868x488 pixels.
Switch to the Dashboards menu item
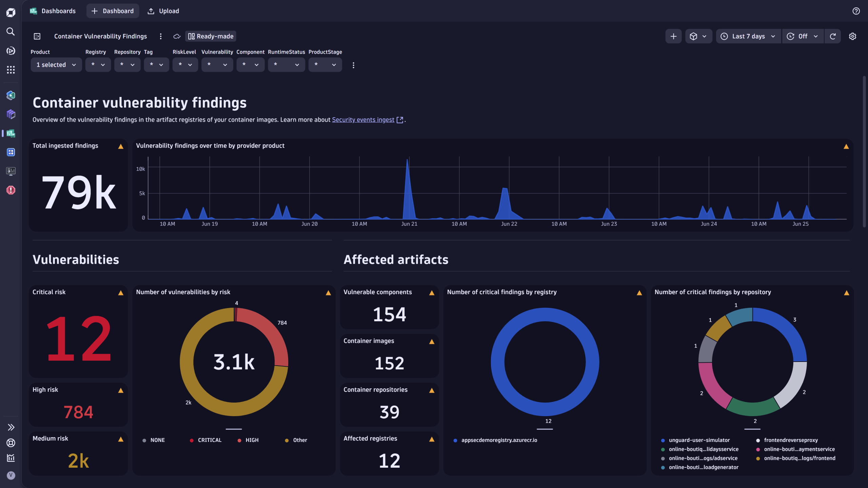58,11
